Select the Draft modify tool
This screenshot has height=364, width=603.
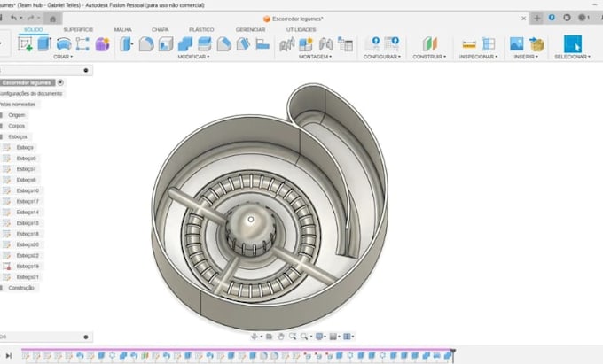pos(243,43)
